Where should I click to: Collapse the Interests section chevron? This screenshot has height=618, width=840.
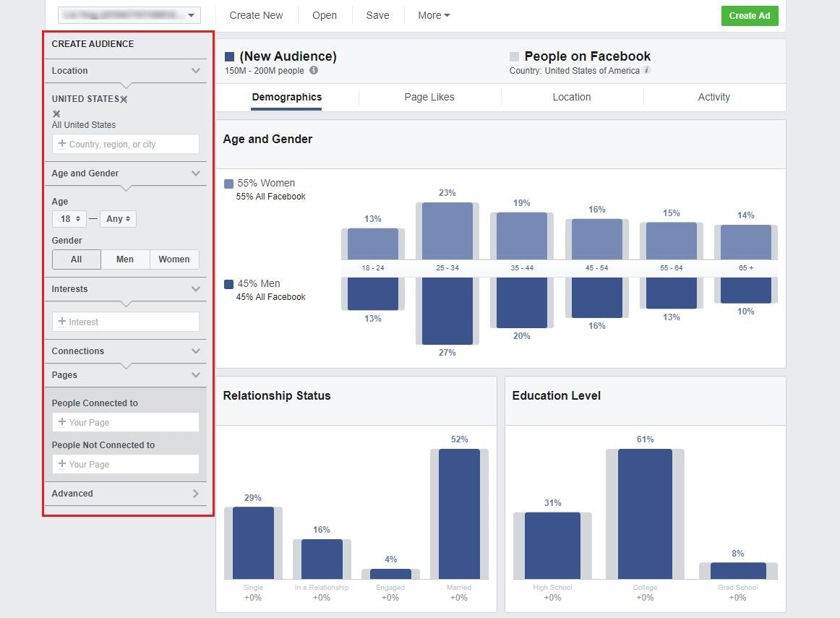[195, 289]
